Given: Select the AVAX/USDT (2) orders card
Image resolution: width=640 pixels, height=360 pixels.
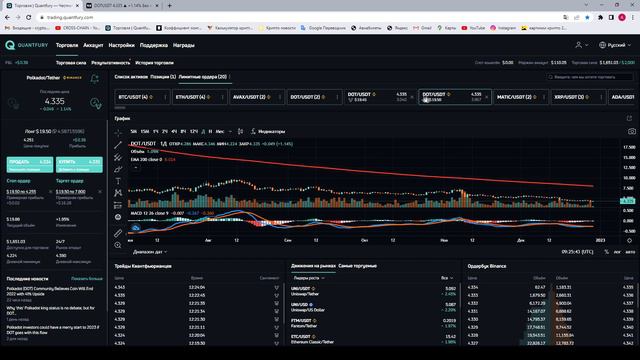Looking at the screenshot, I should 256,97.
